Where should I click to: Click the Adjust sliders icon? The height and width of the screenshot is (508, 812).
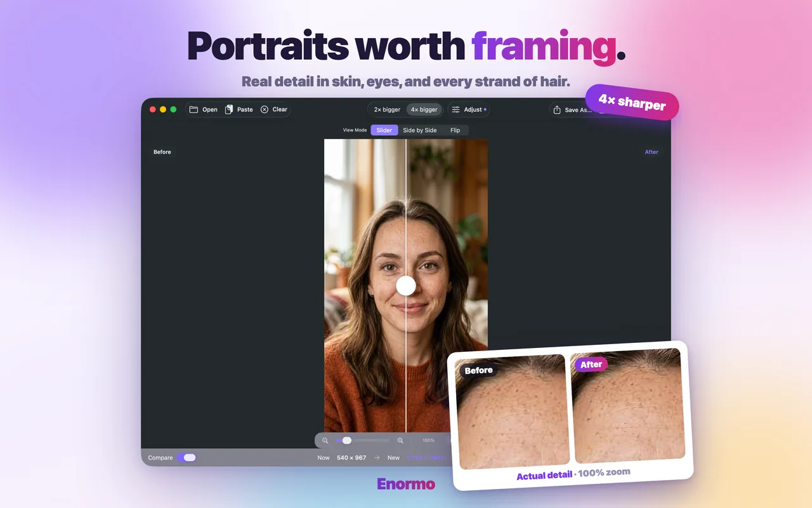pos(455,109)
